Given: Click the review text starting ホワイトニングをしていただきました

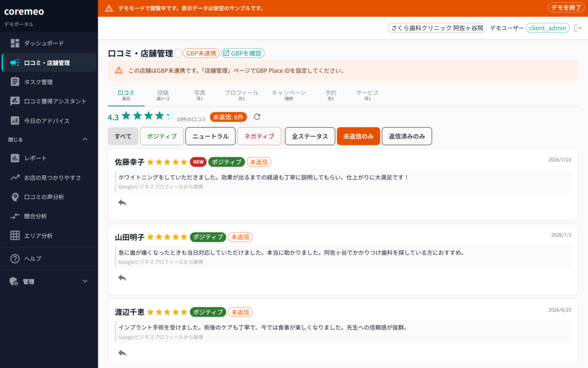Looking at the screenshot, I should click(x=263, y=177).
